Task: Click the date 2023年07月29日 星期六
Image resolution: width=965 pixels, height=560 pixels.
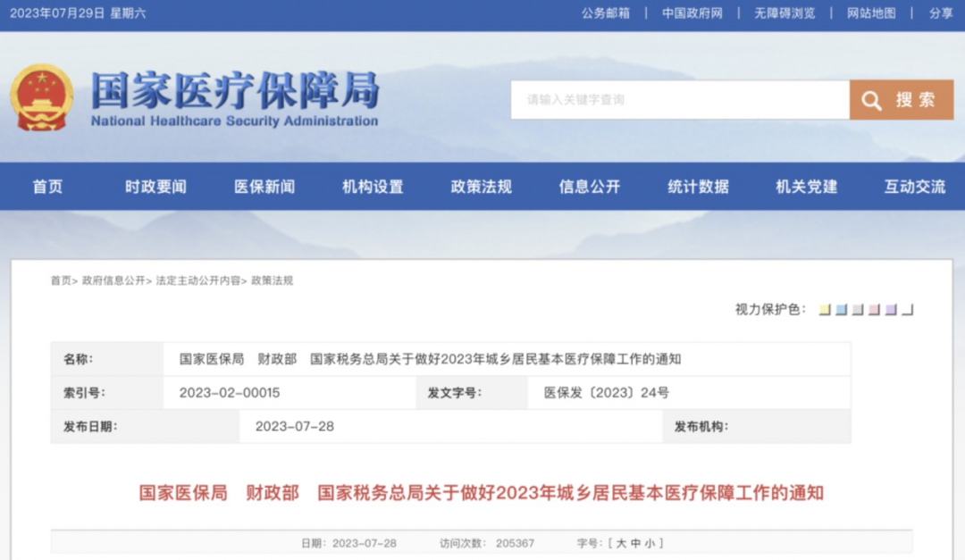Action: pos(78,13)
